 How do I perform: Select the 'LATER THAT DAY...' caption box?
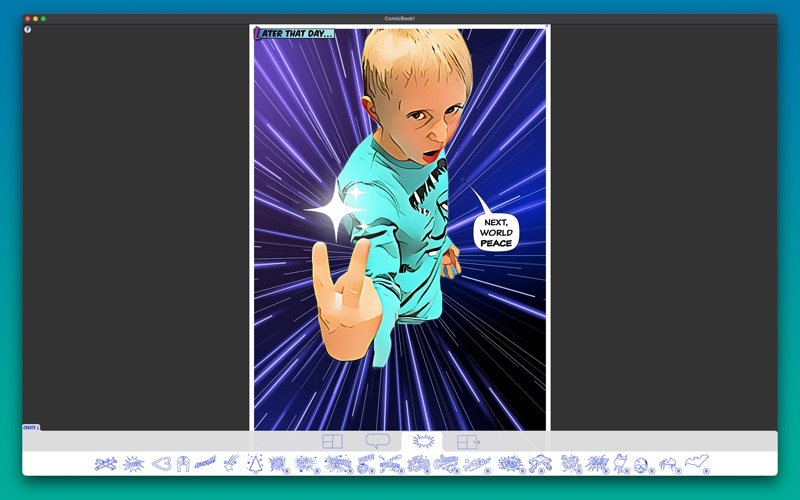294,34
